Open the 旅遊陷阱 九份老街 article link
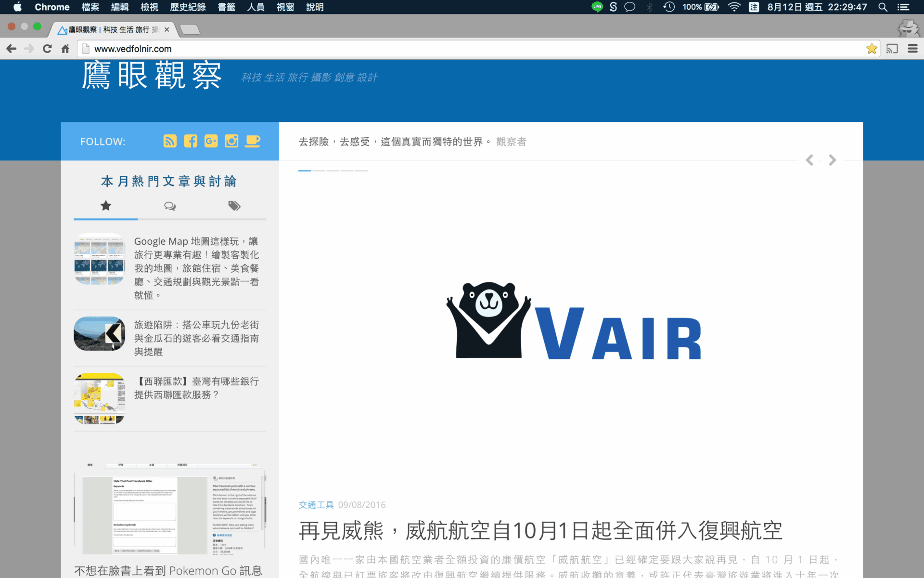This screenshot has width=924, height=578. 196,338
